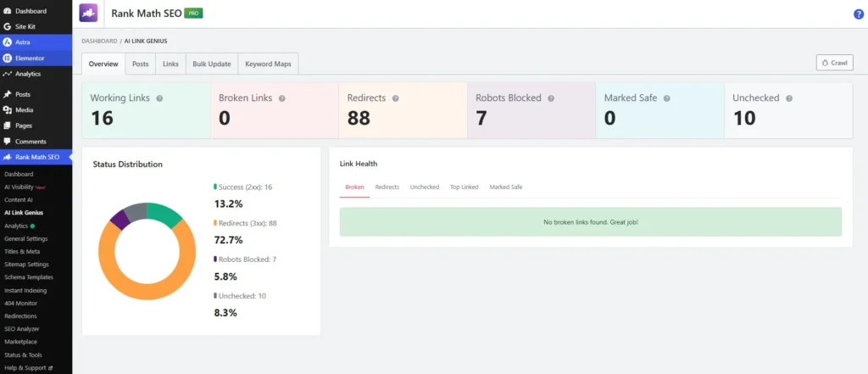Click the Site Kit Google icon
This screenshot has height=374, width=868.
pos(7,26)
